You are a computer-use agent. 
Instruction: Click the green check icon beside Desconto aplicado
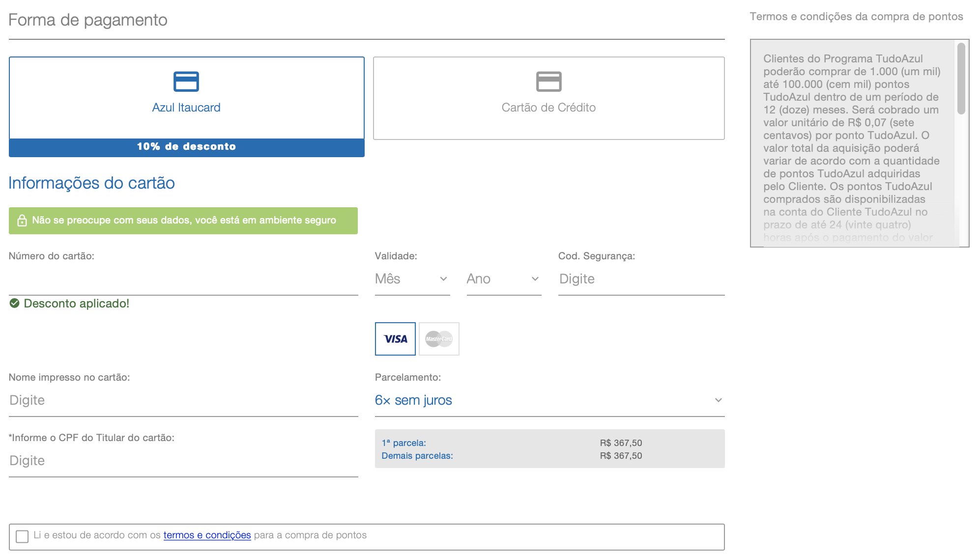click(15, 304)
